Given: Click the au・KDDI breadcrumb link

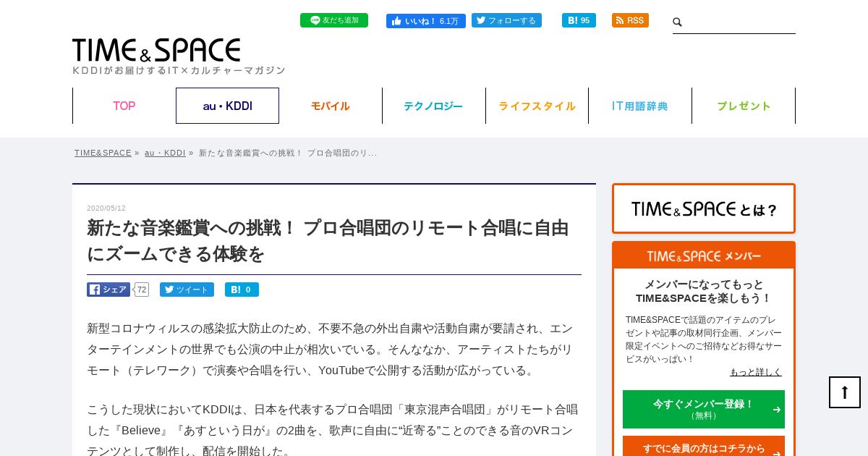Looking at the screenshot, I should (x=165, y=153).
